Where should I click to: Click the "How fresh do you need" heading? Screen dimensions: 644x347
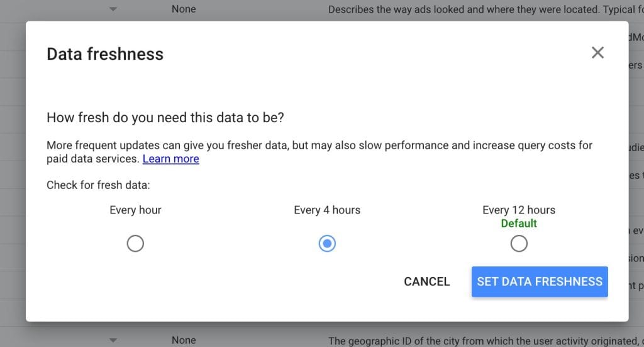pyautogui.click(x=165, y=118)
